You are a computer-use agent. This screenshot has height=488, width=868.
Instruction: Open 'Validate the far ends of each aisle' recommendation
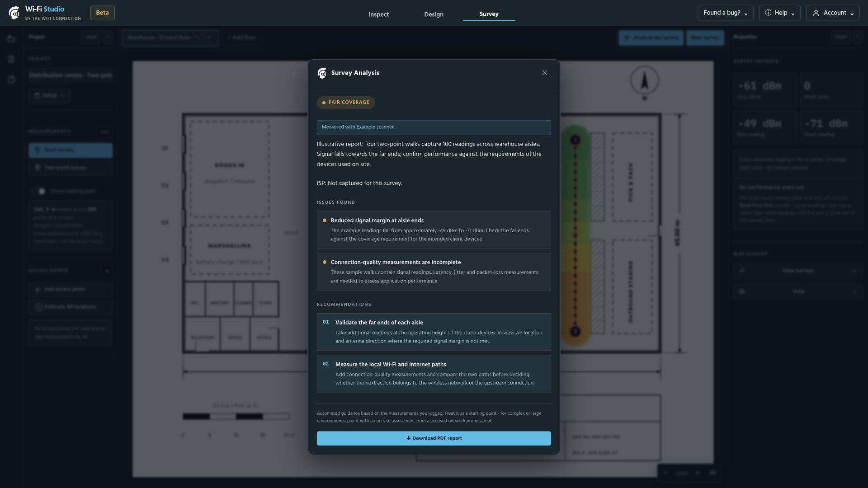click(x=434, y=332)
